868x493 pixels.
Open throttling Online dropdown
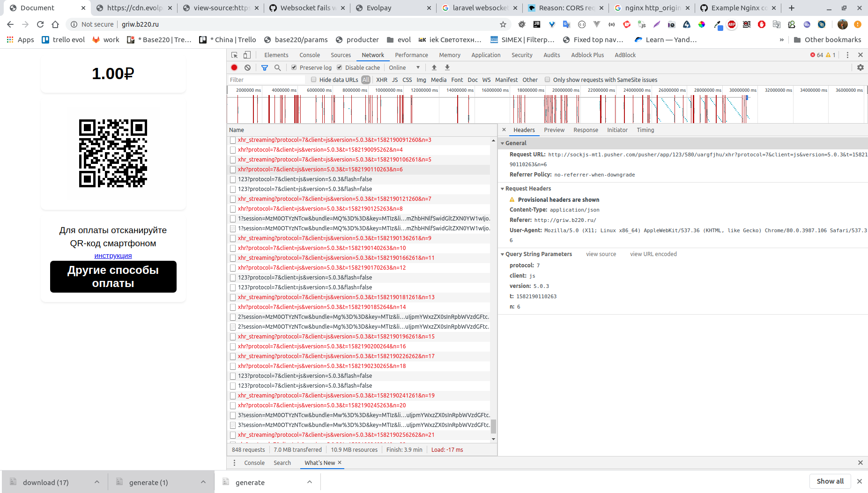click(x=404, y=67)
